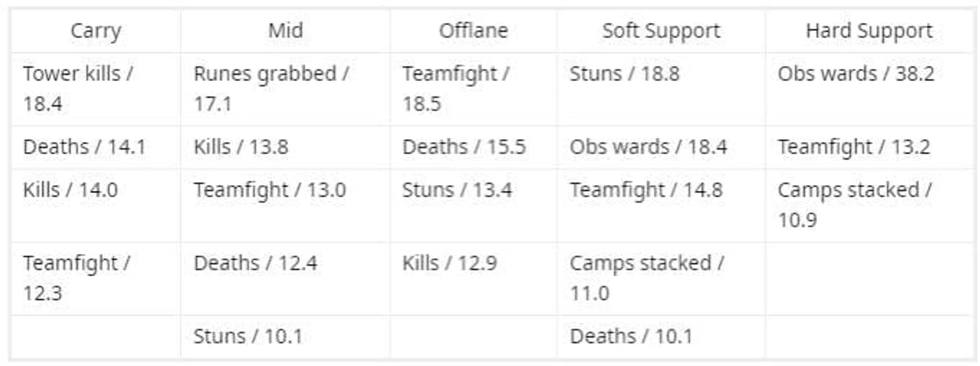Select the Stuns / 18.8 cell
The image size is (980, 366).
tap(624, 74)
